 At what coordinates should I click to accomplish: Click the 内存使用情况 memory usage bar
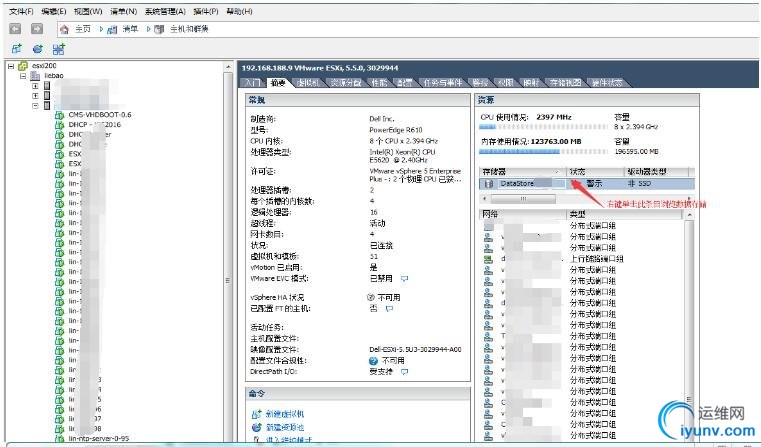[543, 152]
